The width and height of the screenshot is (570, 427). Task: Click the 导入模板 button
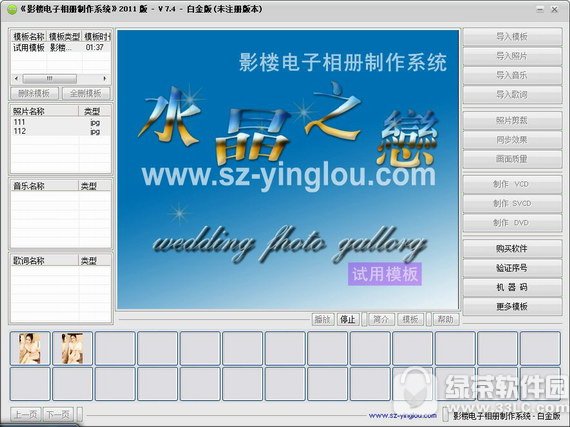click(x=512, y=37)
